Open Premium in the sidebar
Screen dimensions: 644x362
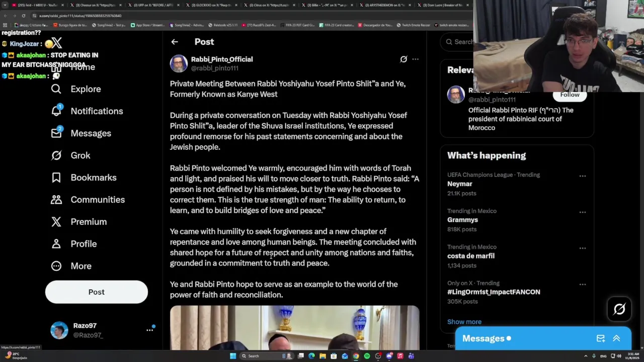(79, 222)
